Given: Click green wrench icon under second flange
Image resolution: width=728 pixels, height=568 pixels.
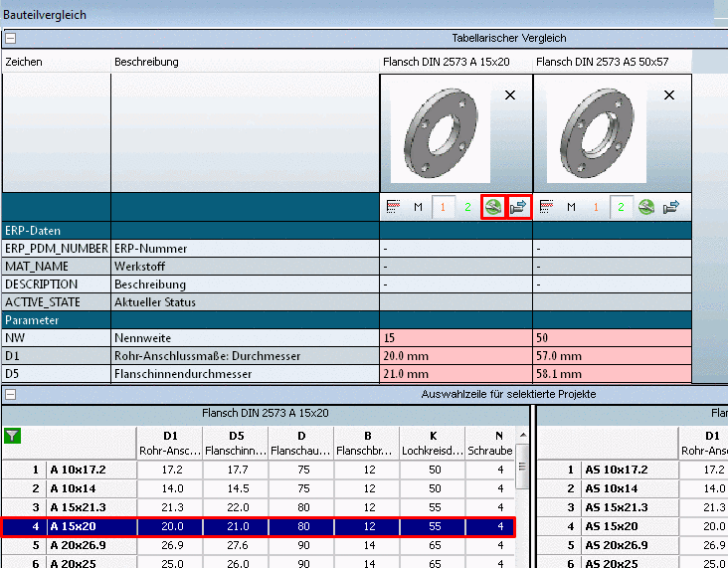Looking at the screenshot, I should 646,207.
